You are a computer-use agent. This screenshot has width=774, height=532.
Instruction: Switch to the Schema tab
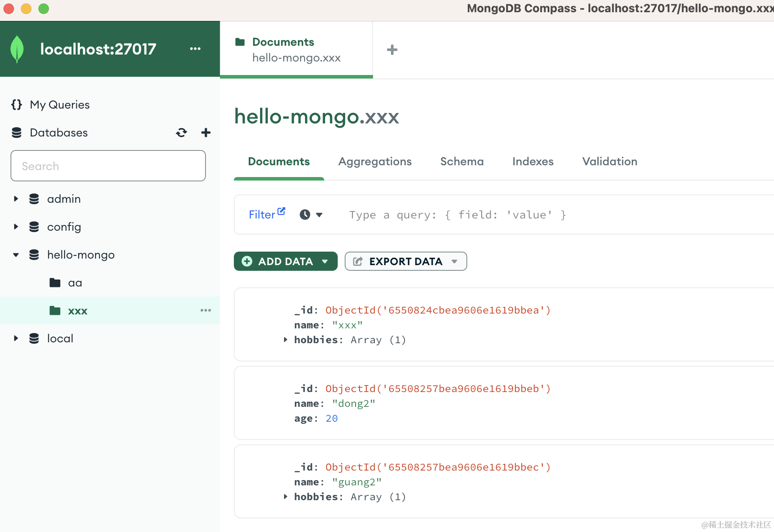462,162
